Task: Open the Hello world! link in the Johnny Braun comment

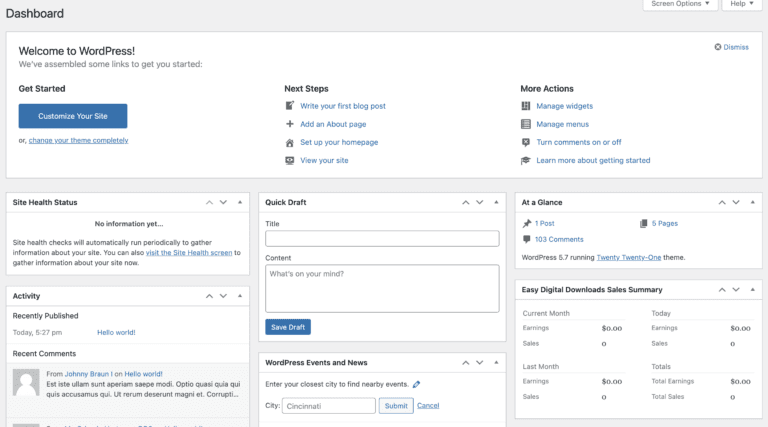Action: (x=143, y=374)
